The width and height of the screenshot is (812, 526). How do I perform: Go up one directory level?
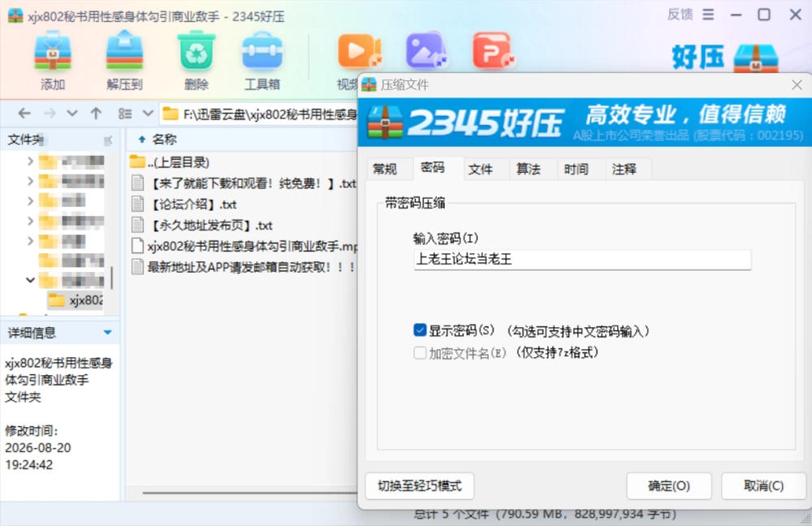[96, 114]
